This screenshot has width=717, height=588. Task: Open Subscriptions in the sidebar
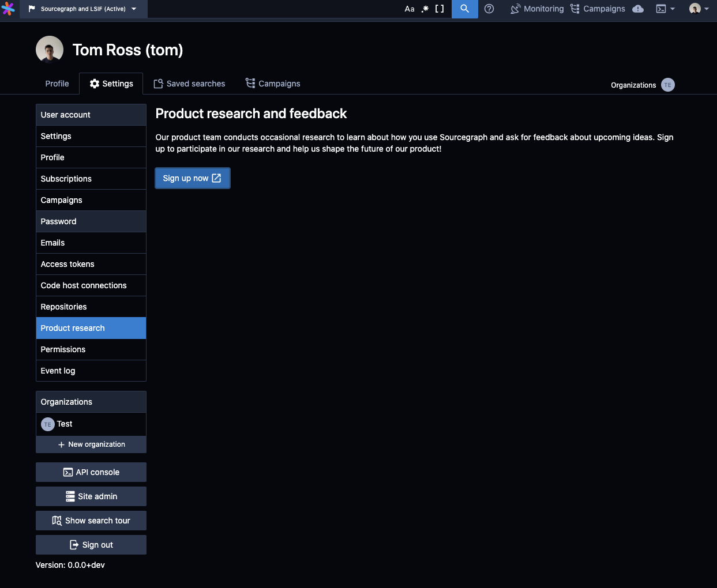pyautogui.click(x=91, y=179)
